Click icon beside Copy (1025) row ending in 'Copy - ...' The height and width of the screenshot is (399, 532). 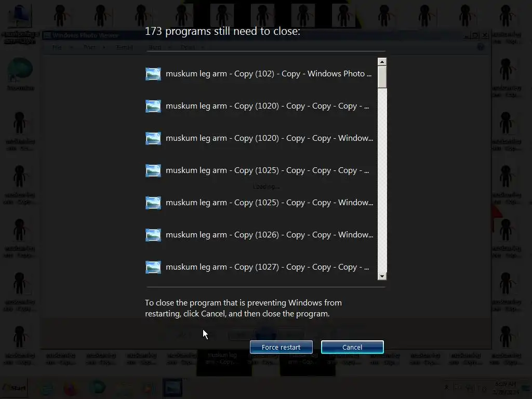click(153, 170)
